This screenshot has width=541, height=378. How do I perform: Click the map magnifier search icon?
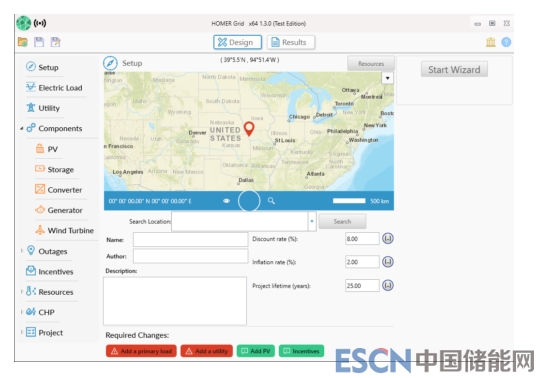[271, 200]
